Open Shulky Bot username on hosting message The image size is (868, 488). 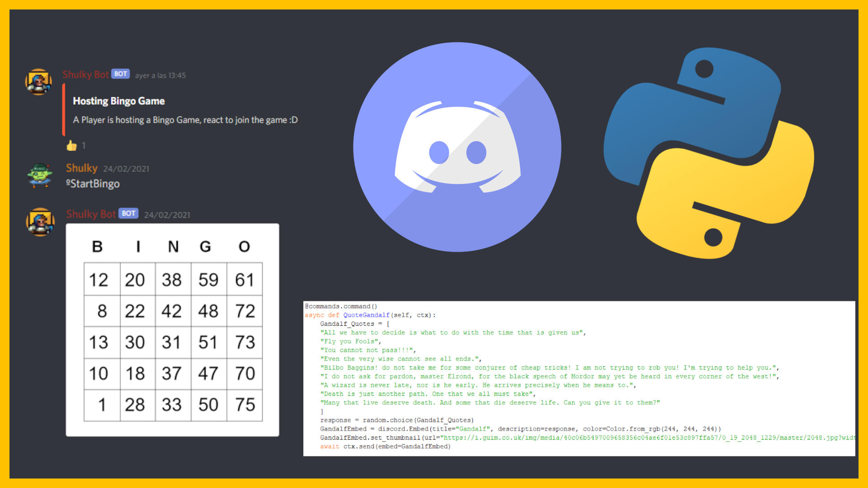point(85,75)
